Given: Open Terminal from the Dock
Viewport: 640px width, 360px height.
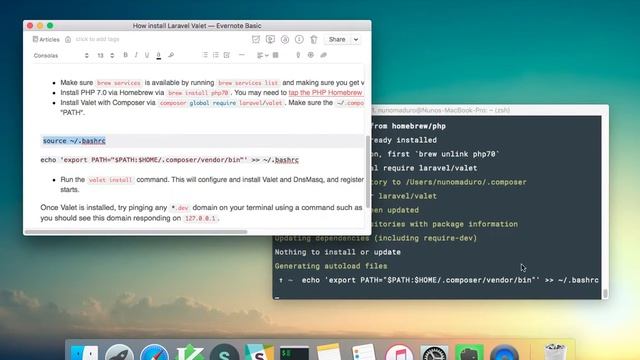Looking at the screenshot, I should coord(294,353).
